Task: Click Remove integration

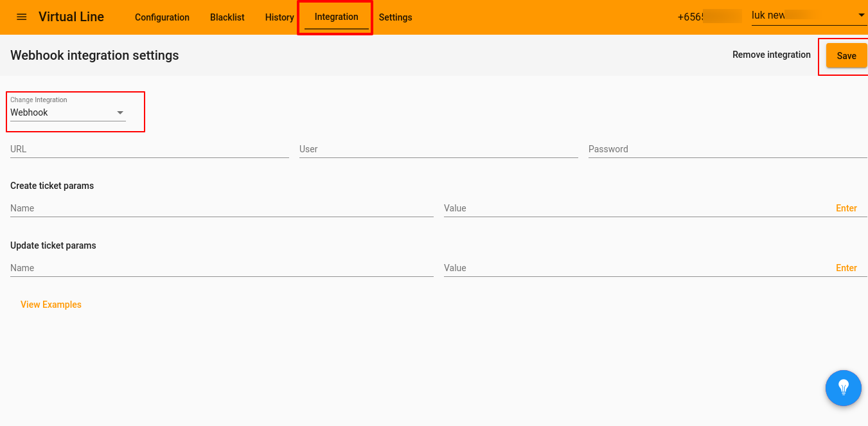Action: pyautogui.click(x=772, y=55)
